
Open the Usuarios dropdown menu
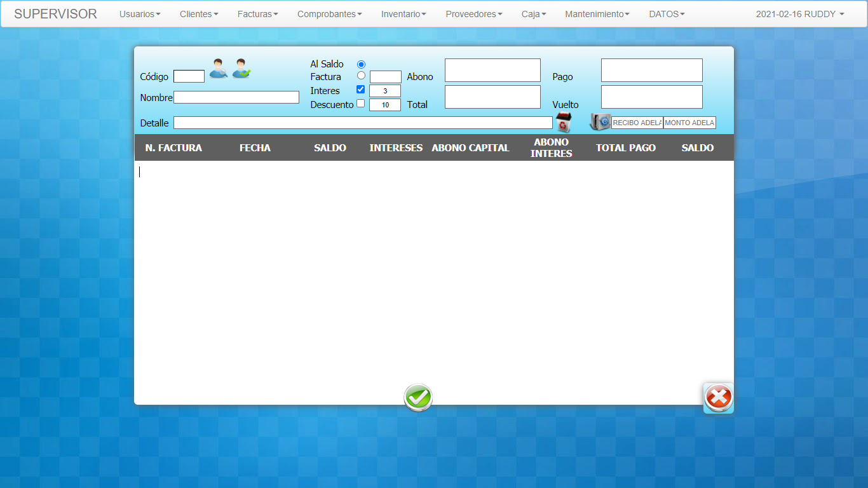(140, 14)
